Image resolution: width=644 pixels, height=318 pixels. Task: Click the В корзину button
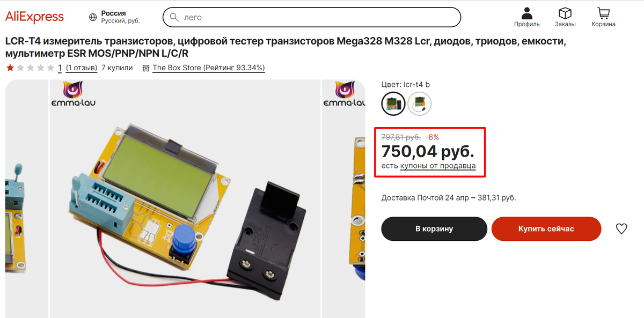point(434,229)
